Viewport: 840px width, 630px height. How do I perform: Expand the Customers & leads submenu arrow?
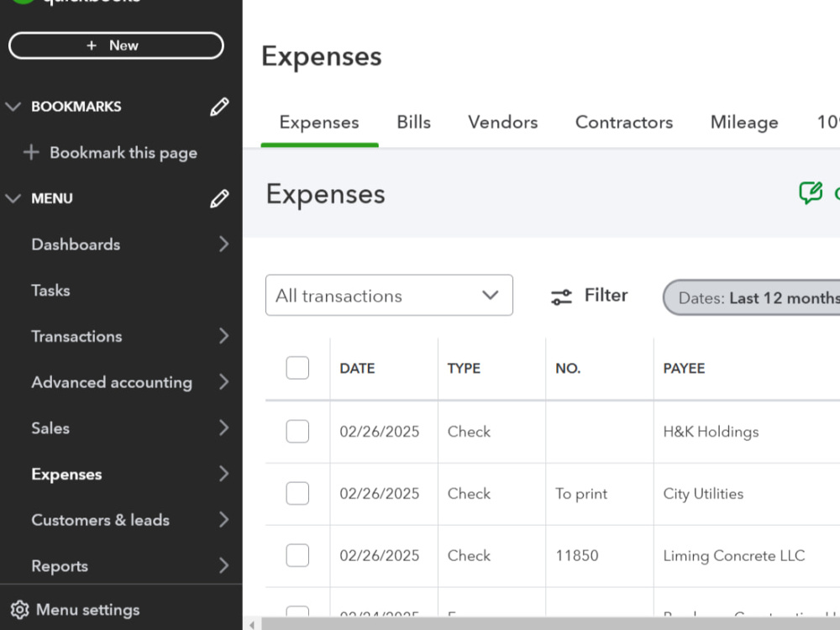(223, 520)
